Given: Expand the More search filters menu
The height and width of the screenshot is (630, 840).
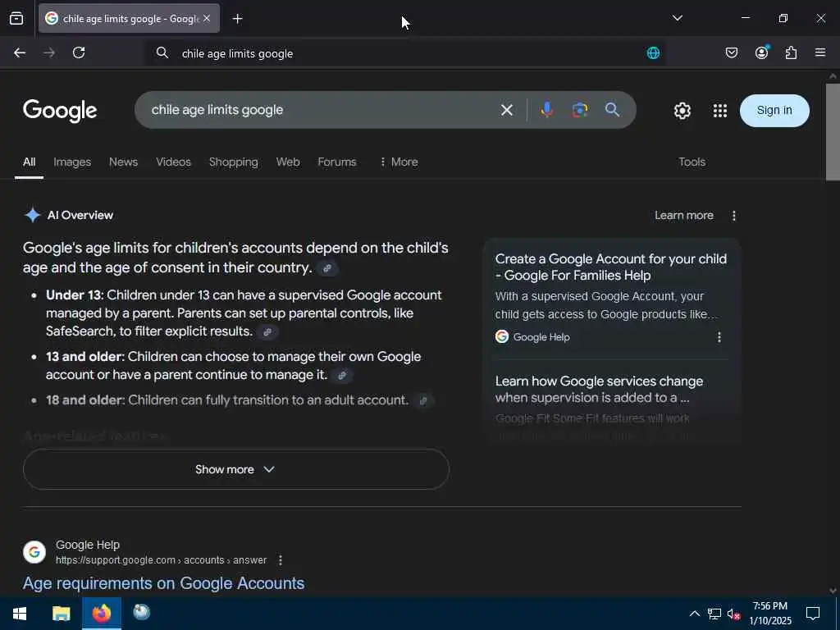Looking at the screenshot, I should pos(399,162).
